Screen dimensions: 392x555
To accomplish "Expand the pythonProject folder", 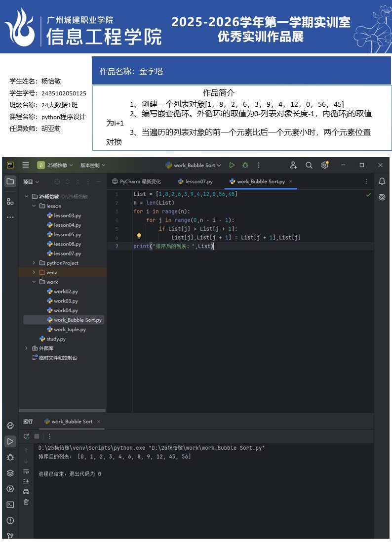I will pos(34,263).
